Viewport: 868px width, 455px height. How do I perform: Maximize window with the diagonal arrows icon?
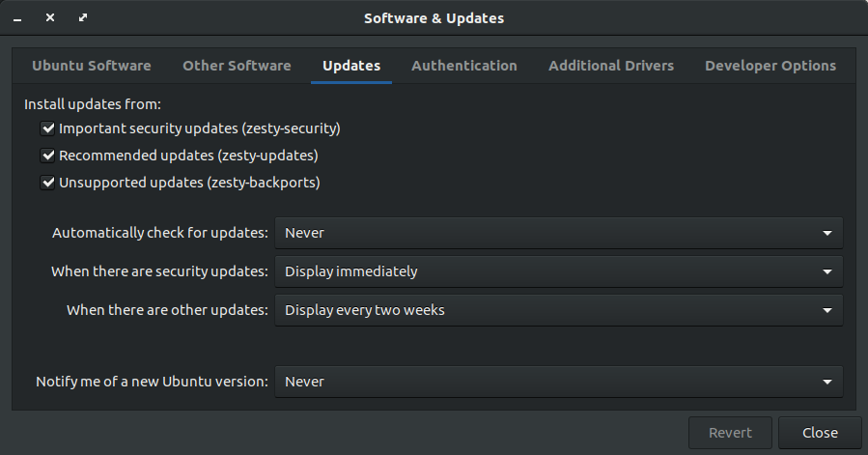point(83,17)
